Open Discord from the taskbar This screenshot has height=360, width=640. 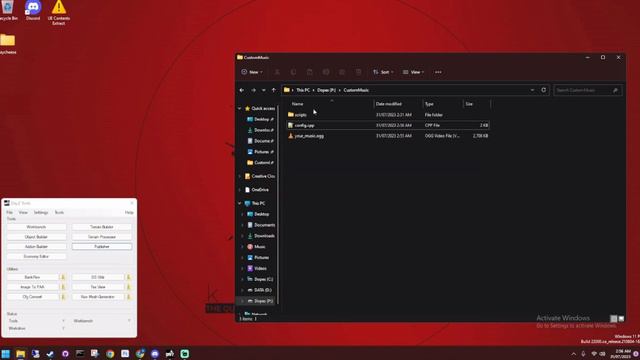155,353
